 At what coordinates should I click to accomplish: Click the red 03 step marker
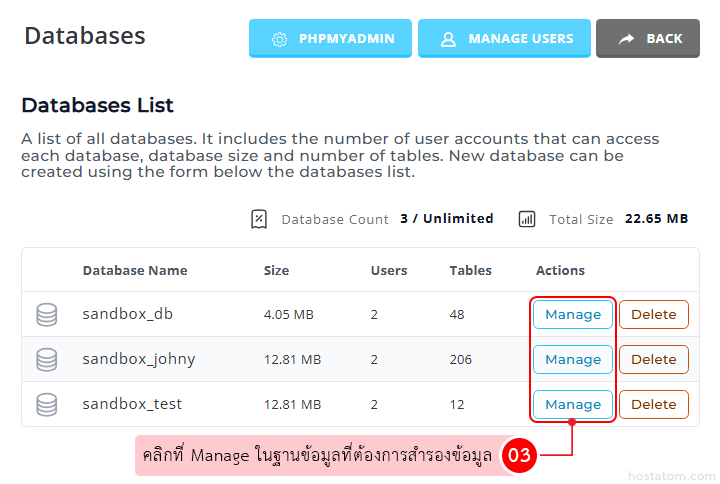(520, 457)
